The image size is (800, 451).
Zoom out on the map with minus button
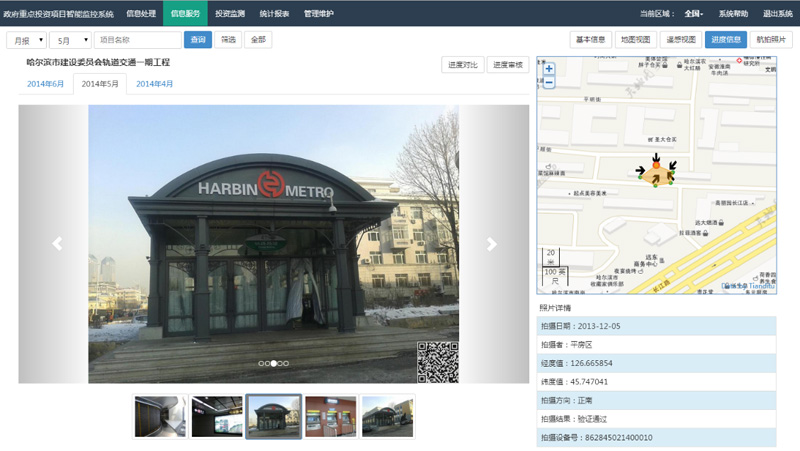coord(549,82)
